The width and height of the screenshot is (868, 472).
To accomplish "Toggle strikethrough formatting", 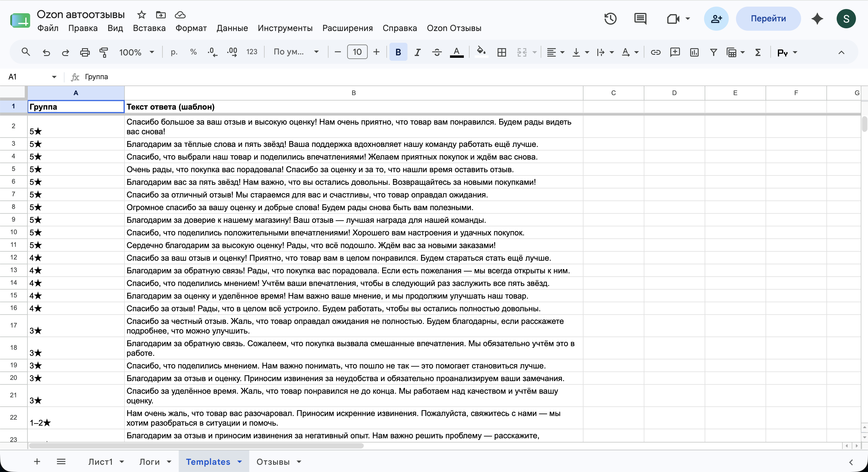I will point(437,52).
